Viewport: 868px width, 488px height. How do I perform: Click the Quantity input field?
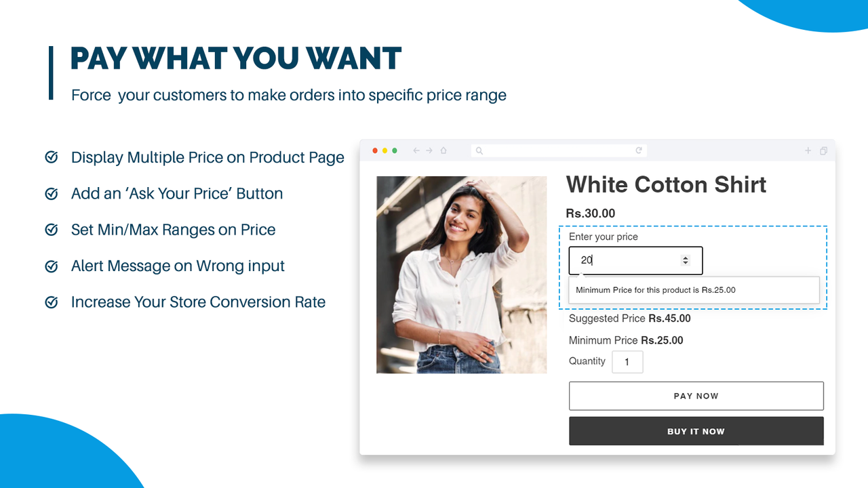point(627,361)
